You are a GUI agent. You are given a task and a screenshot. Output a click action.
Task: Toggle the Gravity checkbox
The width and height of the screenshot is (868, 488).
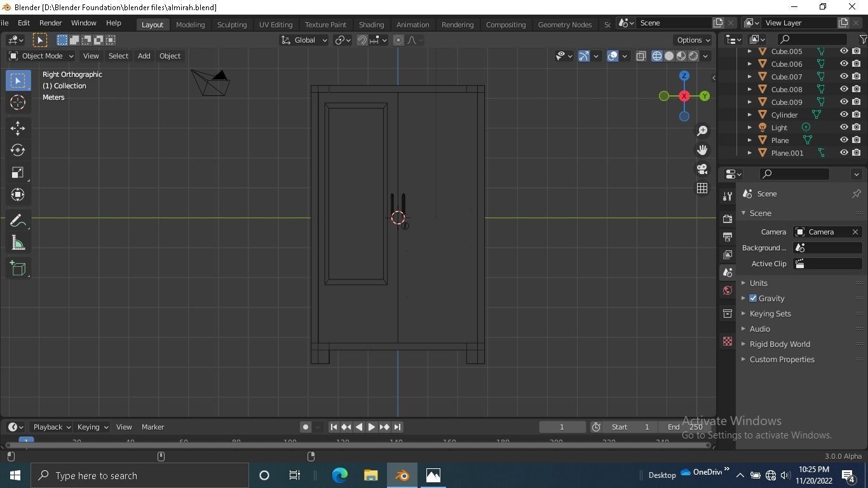click(x=753, y=299)
